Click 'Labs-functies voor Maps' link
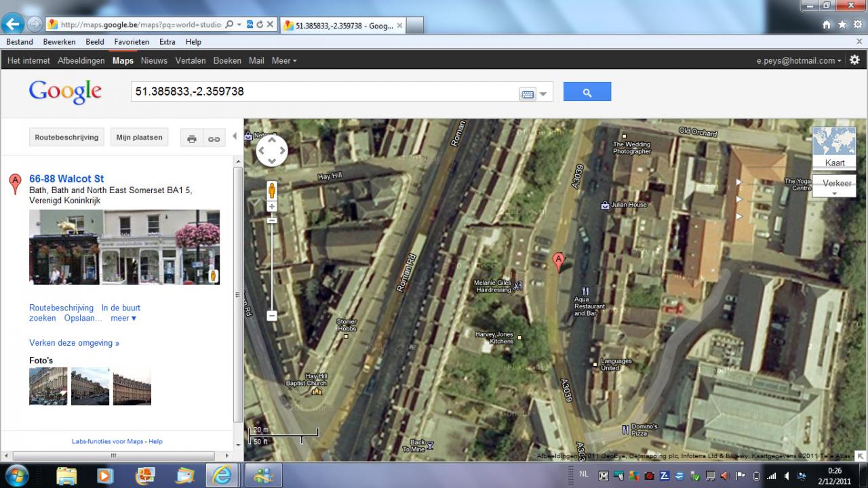This screenshot has height=488, width=868. coord(107,441)
